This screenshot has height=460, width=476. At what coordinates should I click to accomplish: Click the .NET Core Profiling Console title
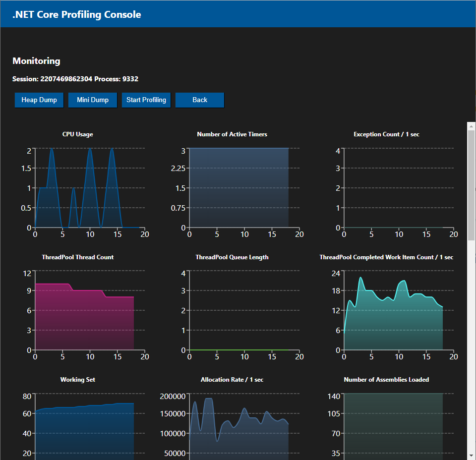tap(77, 14)
